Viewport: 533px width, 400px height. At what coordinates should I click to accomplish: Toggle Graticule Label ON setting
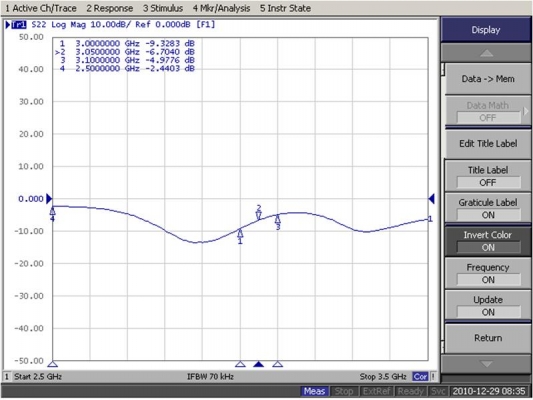tap(488, 209)
